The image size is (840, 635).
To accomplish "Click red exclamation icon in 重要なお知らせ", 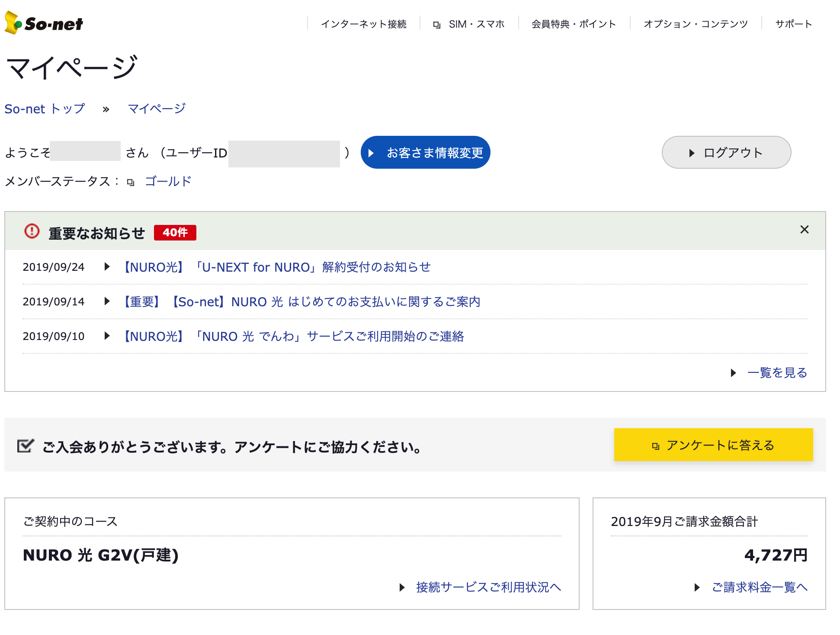I will (x=32, y=231).
